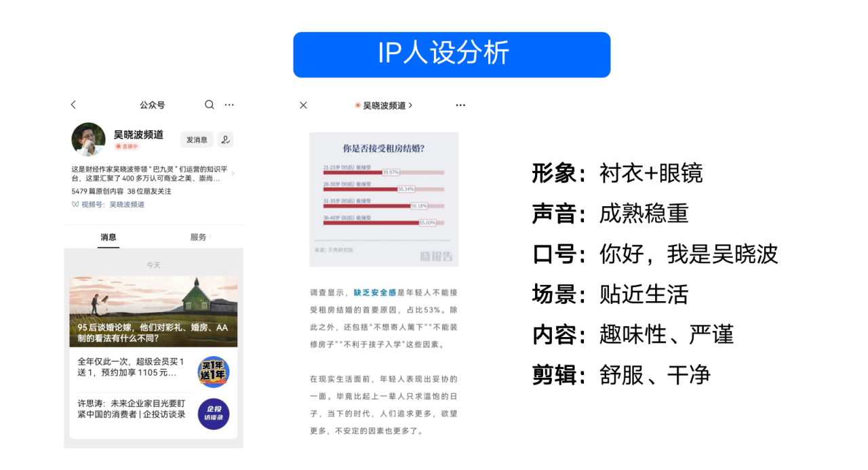
Task: Click the 5479 篇原创内容 count
Action: click(x=97, y=191)
